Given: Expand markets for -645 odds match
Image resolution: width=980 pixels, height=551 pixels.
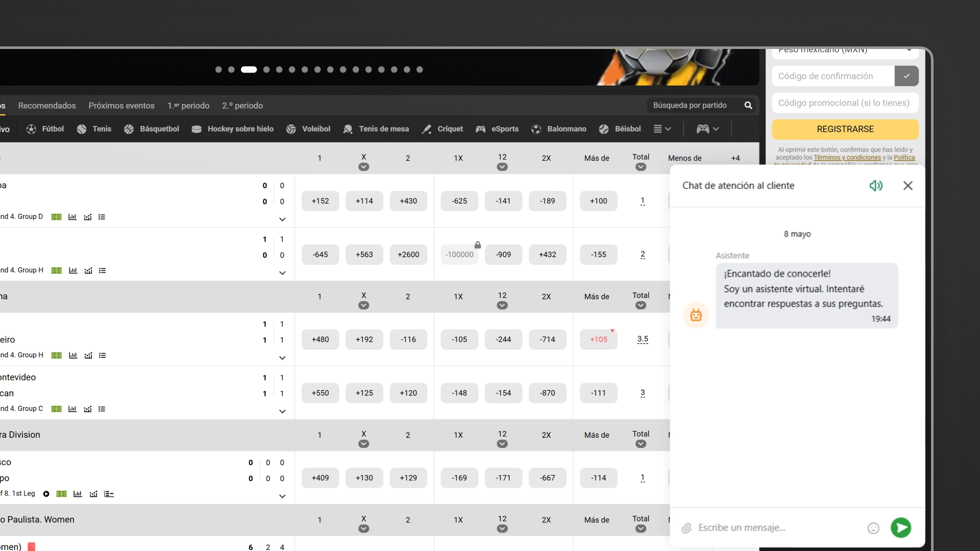Looking at the screenshot, I should (282, 273).
